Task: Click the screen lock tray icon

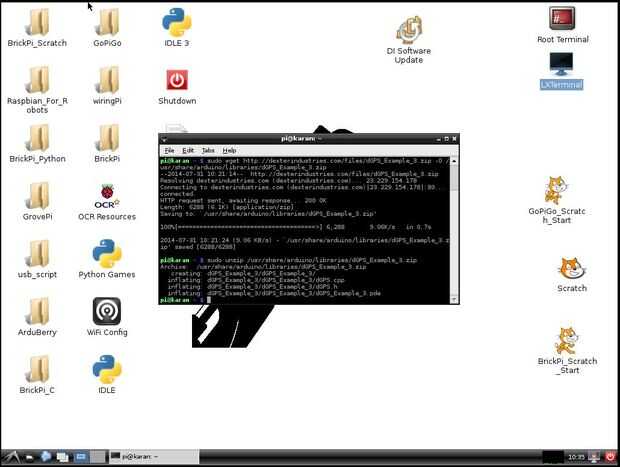Action: click(594, 457)
